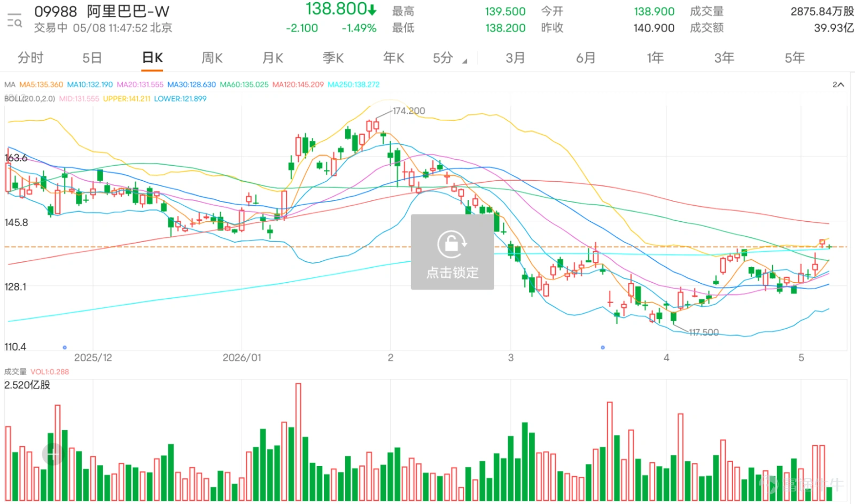The image size is (855, 504).
Task: Click the 成交额 value 39.93亿
Action: point(834,28)
